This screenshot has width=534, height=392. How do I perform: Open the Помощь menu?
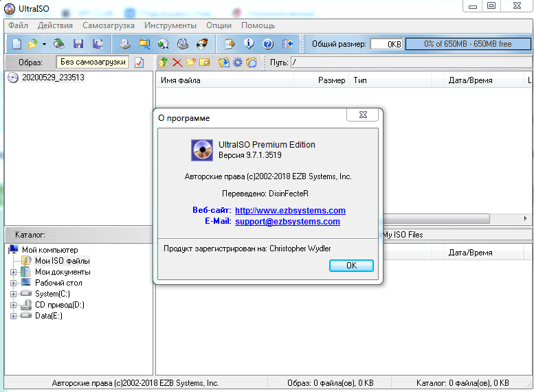[258, 25]
